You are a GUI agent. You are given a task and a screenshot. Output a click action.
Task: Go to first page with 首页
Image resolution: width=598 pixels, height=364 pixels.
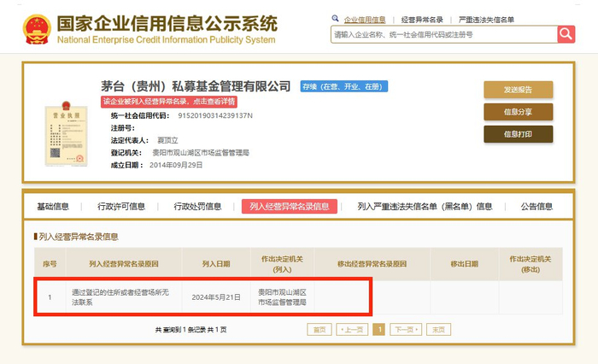coord(320,330)
